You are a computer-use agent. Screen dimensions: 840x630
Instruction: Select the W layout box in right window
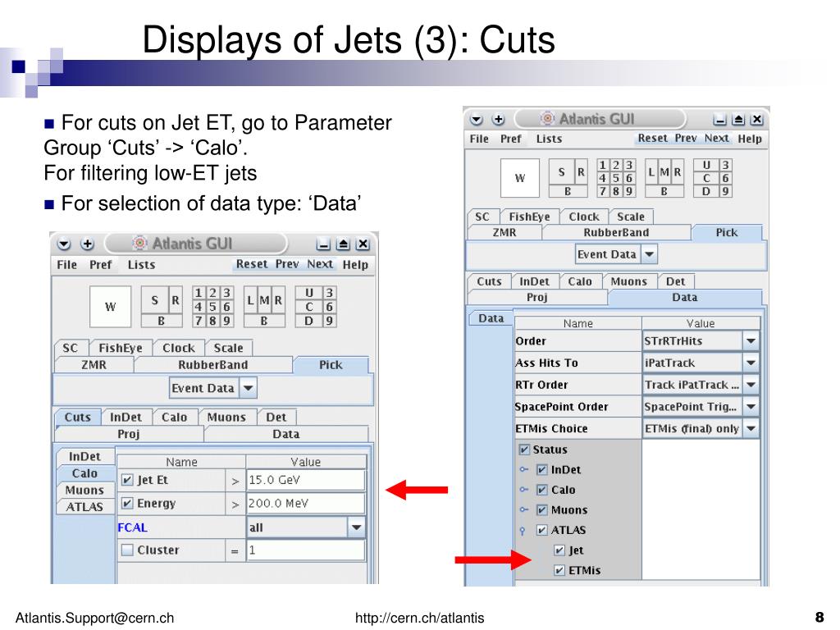pyautogui.click(x=519, y=178)
